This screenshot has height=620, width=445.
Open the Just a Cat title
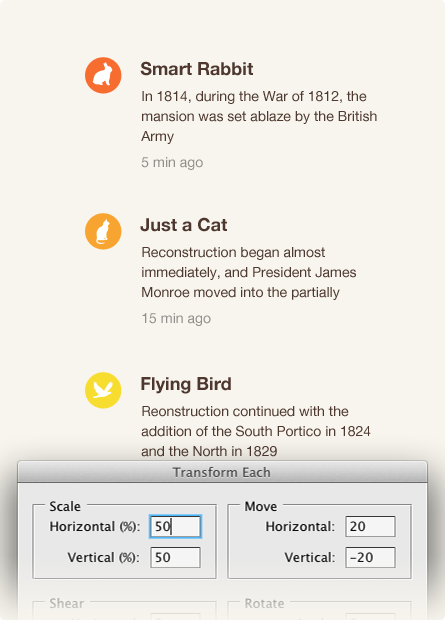click(x=184, y=225)
